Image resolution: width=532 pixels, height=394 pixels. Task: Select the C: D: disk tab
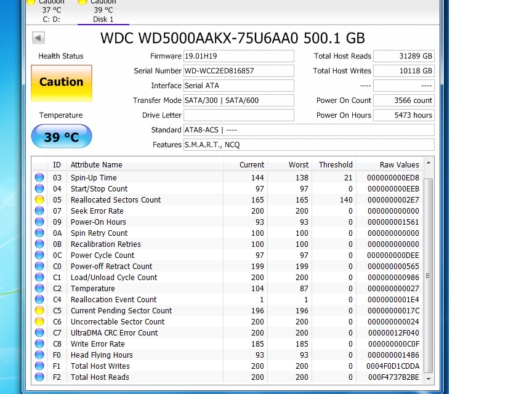tap(51, 12)
